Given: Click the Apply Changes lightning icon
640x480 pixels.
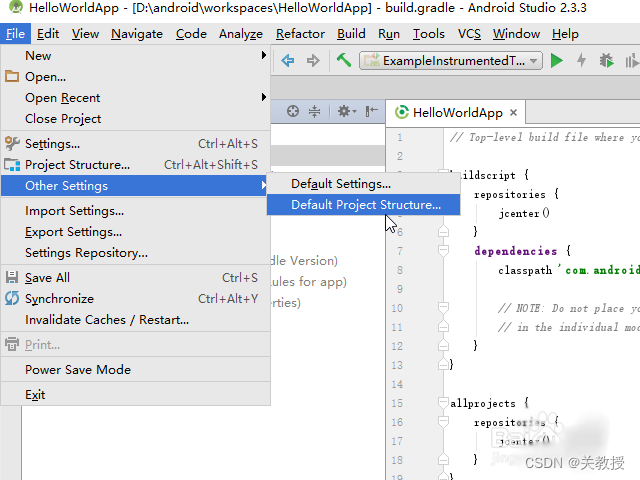Looking at the screenshot, I should coord(581,61).
